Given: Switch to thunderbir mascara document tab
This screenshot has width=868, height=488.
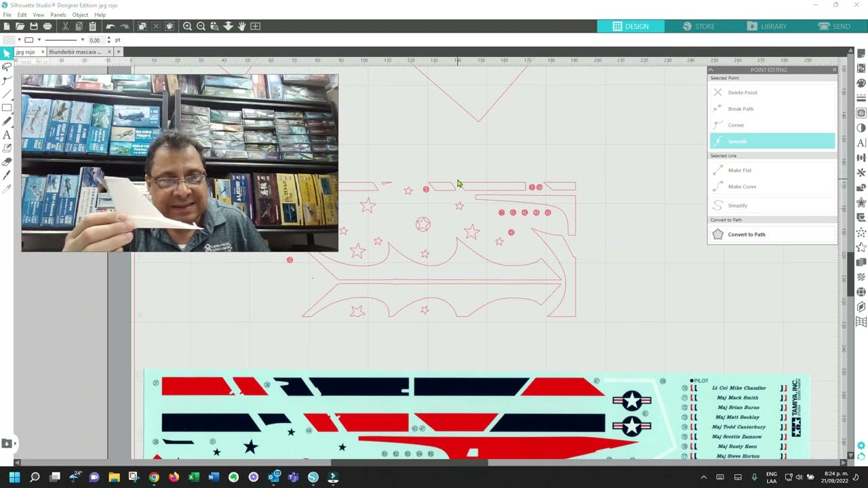Looking at the screenshot, I should coord(75,52).
